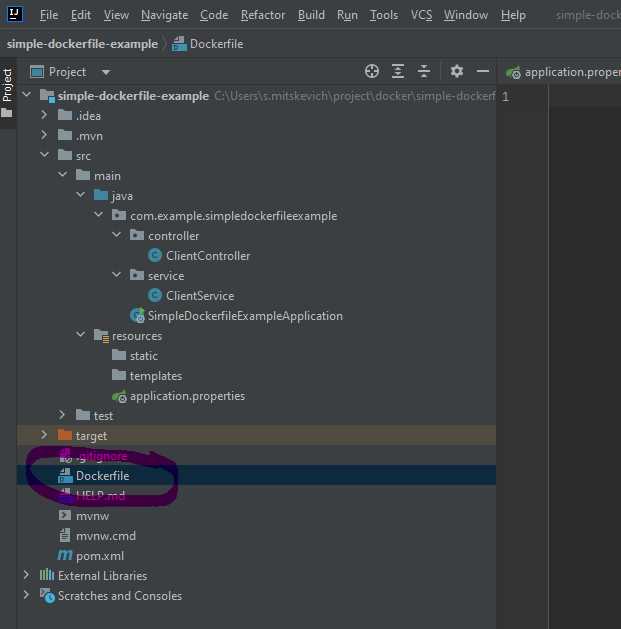This screenshot has height=629, width=621.
Task: Expand the .idea folder
Action: point(44,115)
